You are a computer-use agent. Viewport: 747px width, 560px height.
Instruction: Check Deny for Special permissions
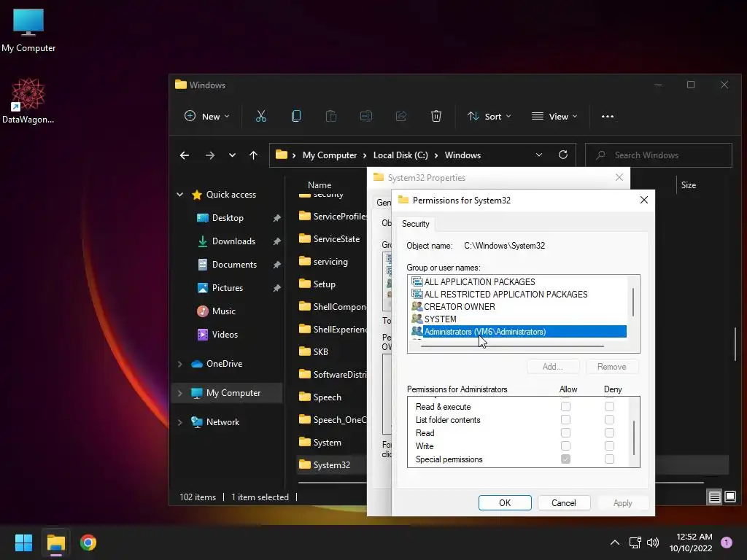point(609,459)
